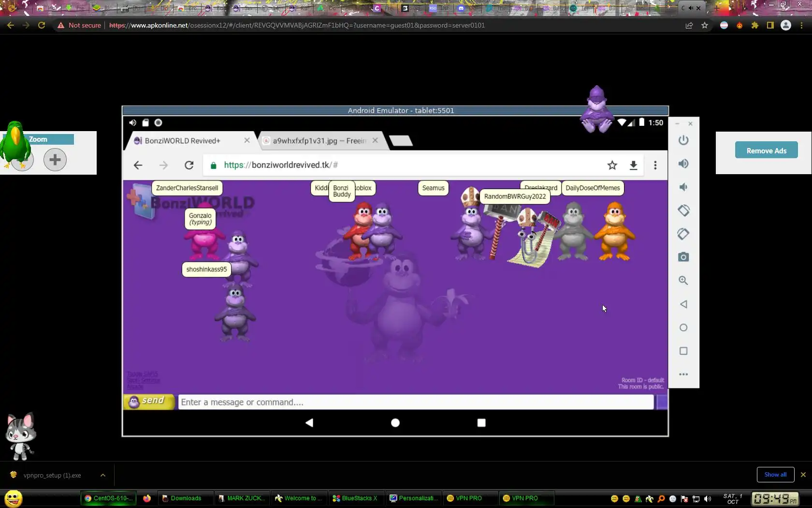Click the RandomBWRGuy2022 name label
The image size is (812, 508).
coord(515,196)
